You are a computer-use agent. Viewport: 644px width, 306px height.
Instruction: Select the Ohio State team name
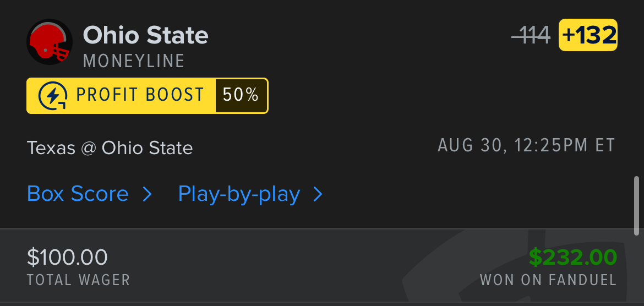146,36
